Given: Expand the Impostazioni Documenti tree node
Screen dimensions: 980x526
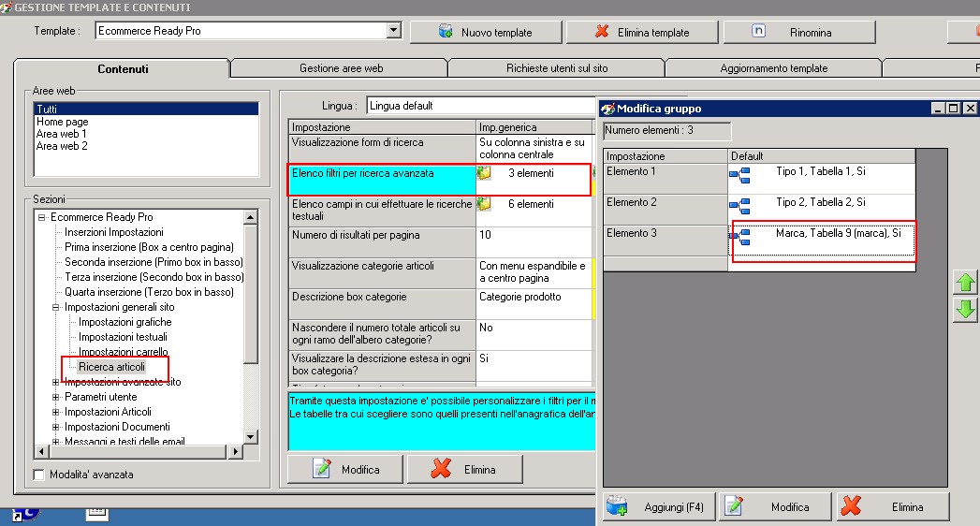Looking at the screenshot, I should pyautogui.click(x=55, y=428).
